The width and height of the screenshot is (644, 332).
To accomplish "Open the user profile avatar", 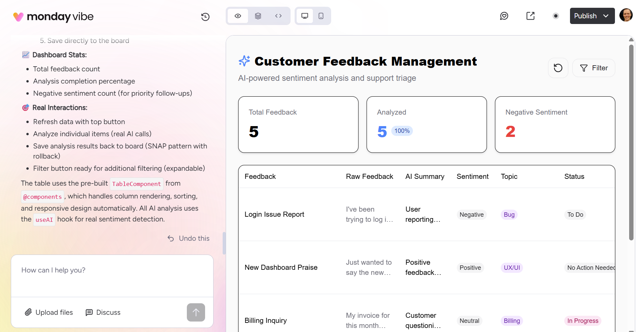I will tap(626, 15).
